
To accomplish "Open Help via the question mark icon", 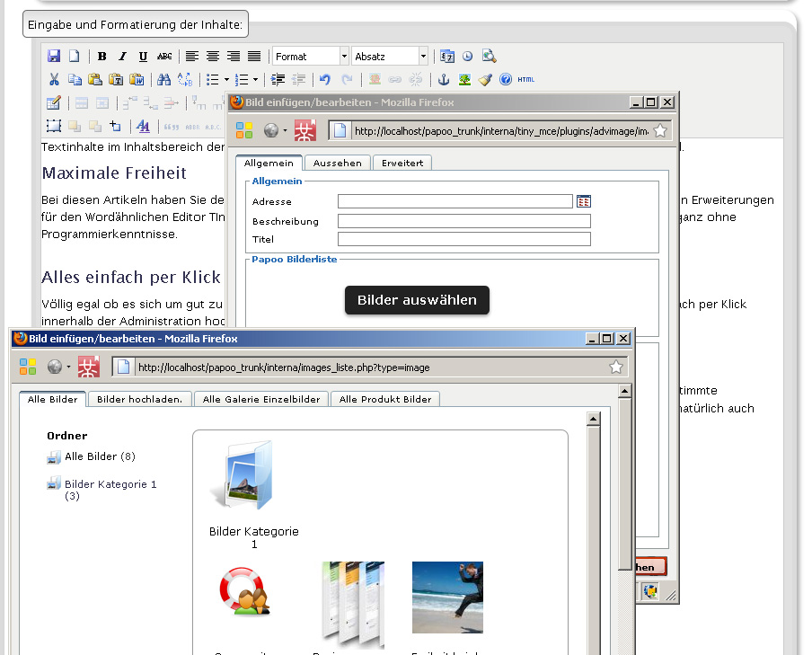I will pyautogui.click(x=506, y=80).
